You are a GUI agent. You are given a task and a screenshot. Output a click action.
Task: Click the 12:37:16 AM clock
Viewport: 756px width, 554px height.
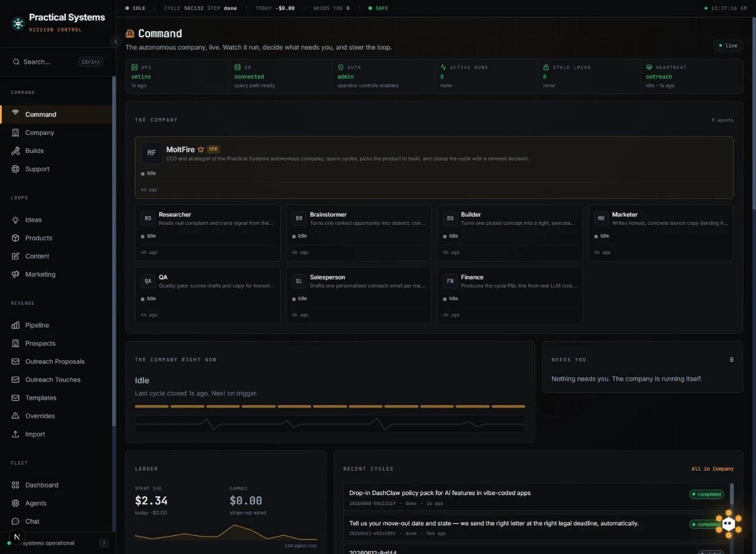click(729, 8)
